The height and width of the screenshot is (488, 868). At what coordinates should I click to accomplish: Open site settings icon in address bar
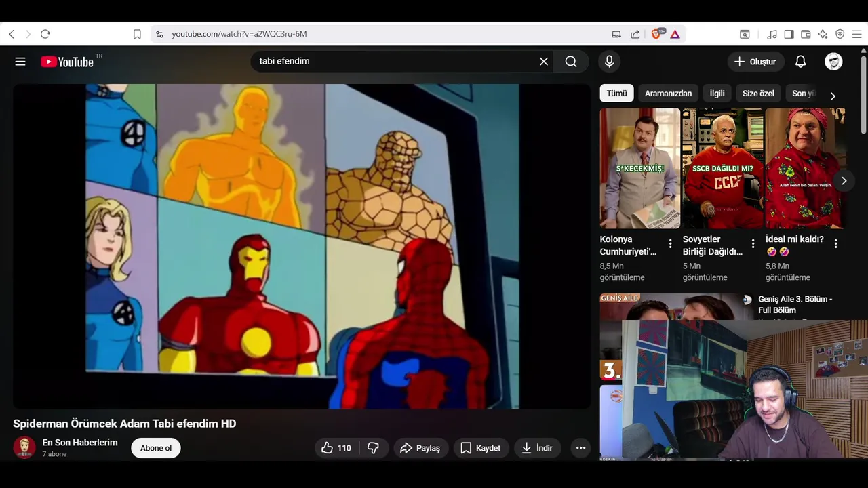point(159,34)
